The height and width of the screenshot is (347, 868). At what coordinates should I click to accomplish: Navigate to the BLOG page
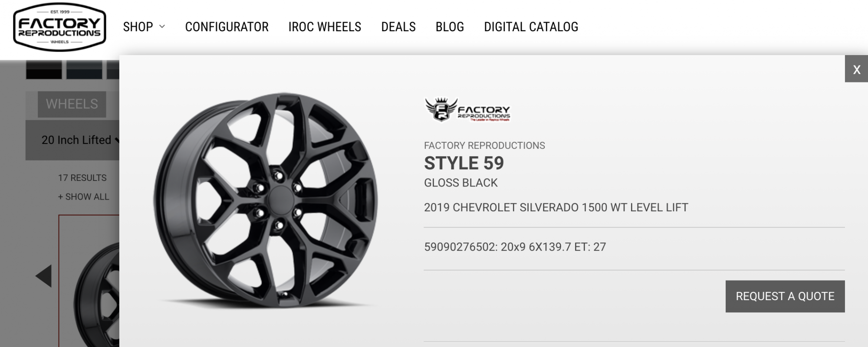pos(450,27)
